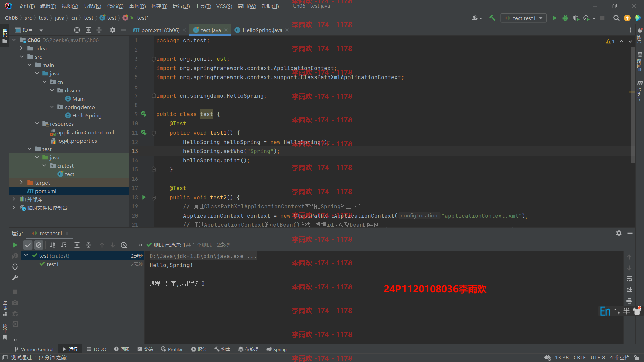Screen dimensions: 644x362
Task: Run with coverage shield icon
Action: pos(576,18)
